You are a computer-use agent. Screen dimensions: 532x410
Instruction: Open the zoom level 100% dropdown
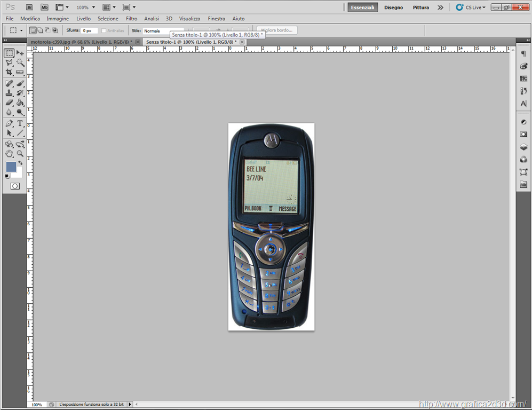point(85,7)
